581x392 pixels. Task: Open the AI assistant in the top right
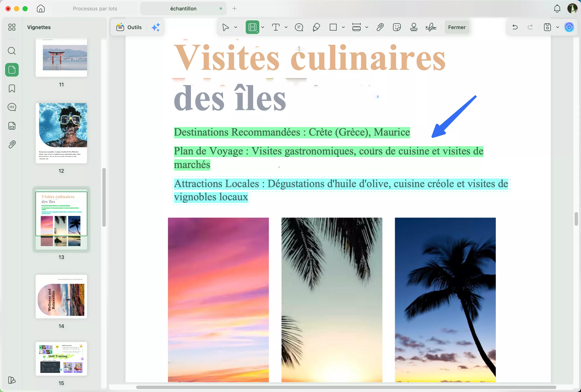tap(569, 27)
